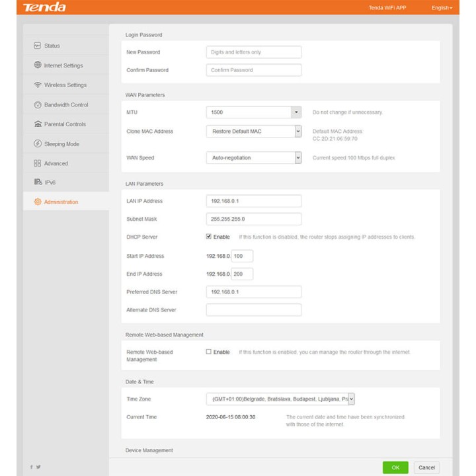
Task: Open the Parental Controls menu item
Action: pos(66,124)
